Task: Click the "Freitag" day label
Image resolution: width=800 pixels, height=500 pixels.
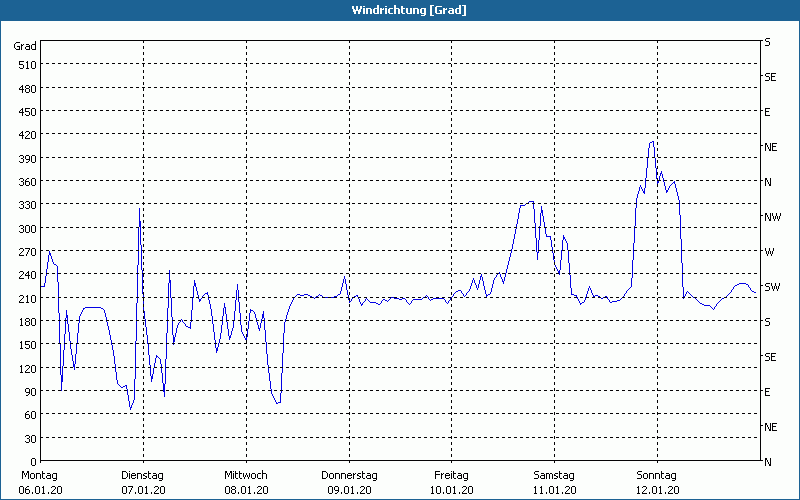Action: click(452, 475)
